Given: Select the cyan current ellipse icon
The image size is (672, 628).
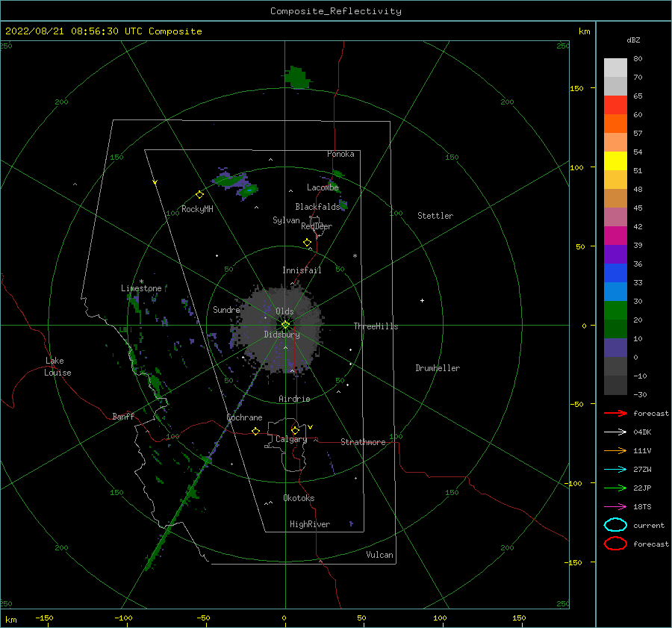Looking at the screenshot, I should click(x=615, y=525).
